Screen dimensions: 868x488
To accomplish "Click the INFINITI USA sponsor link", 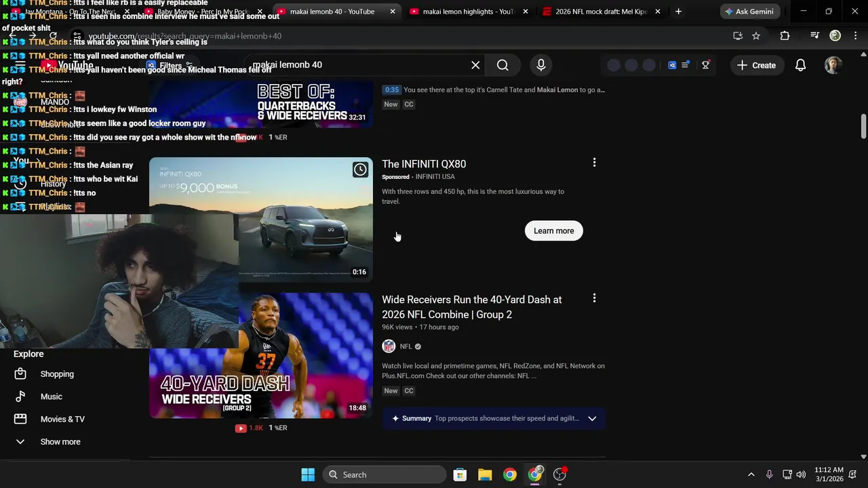I will pyautogui.click(x=435, y=177).
